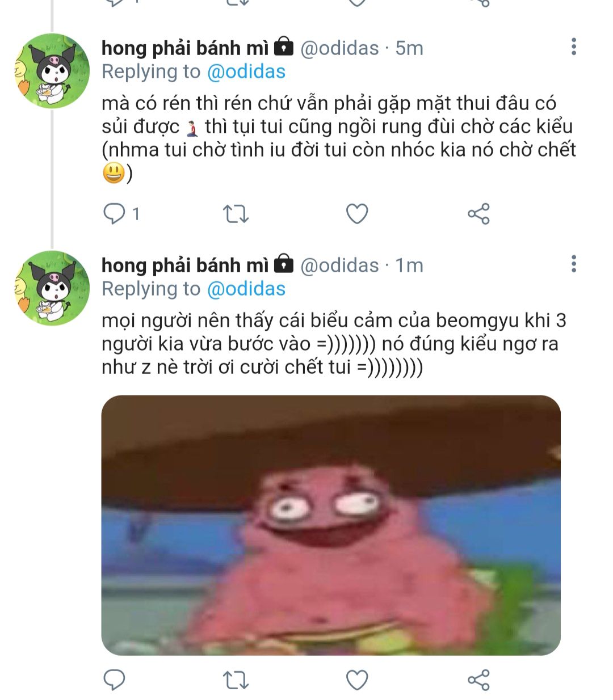Image resolution: width=613 pixels, height=700 pixels.
Task: Open @odidas mention in first tweet's reply line
Action: 246,72
